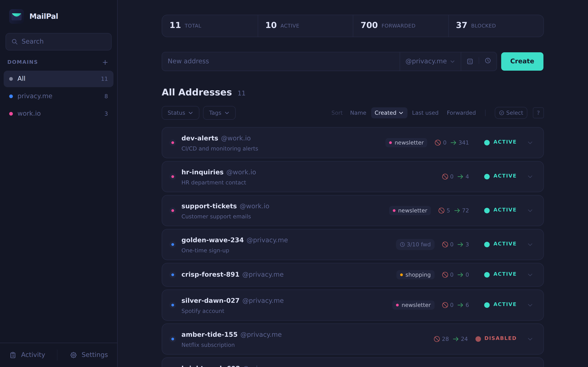Open the expiration clock icon next to dice
588x367 pixels.
click(x=488, y=61)
